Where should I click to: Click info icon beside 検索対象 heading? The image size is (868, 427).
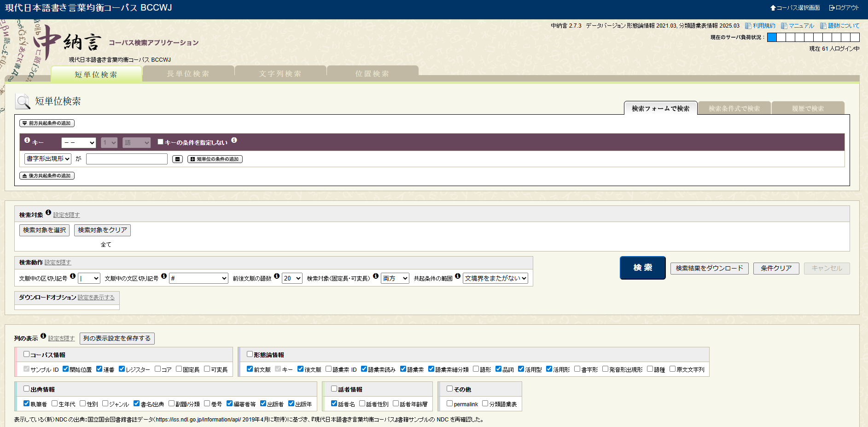tap(48, 213)
